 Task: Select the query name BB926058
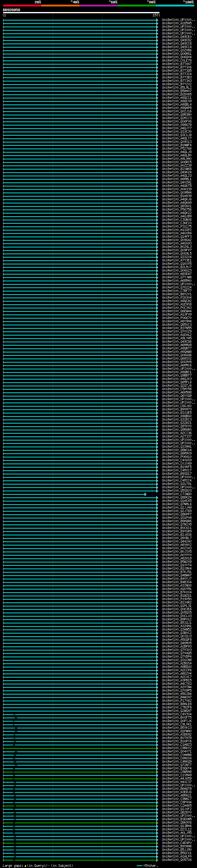11,10
